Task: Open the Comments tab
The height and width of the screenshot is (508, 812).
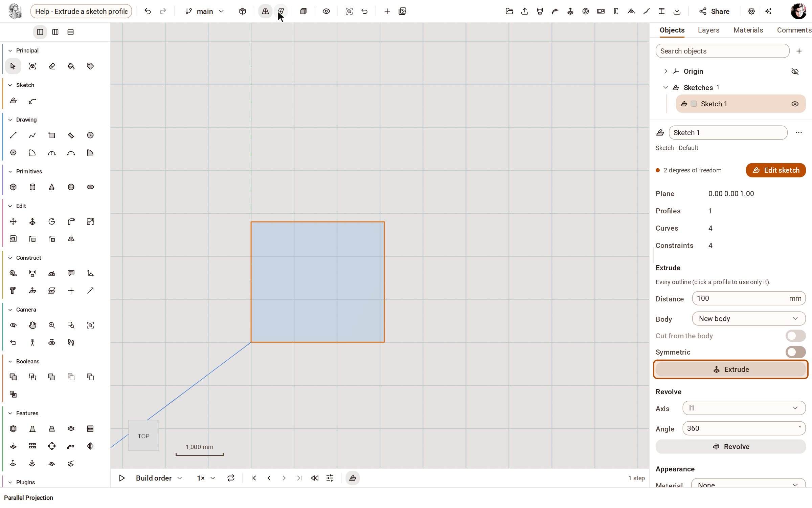Action: click(x=794, y=30)
